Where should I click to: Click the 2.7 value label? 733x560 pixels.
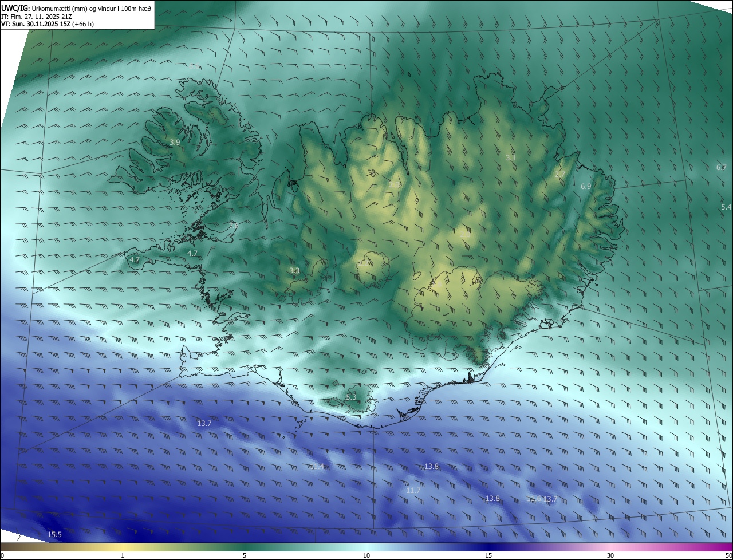click(560, 174)
